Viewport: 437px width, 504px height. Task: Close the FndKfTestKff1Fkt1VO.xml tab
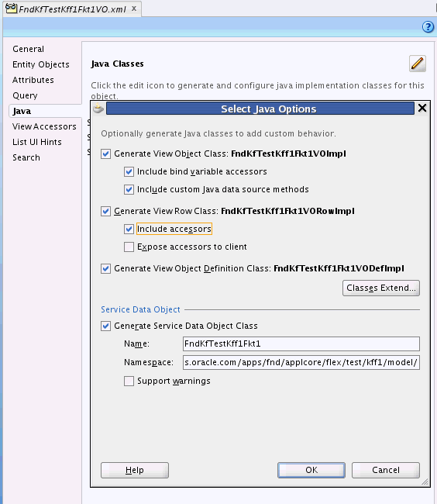(134, 9)
